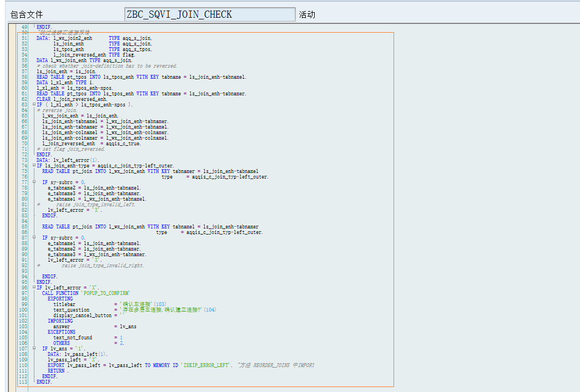
Task: Click the 包含文件 field label
Action: point(27,14)
